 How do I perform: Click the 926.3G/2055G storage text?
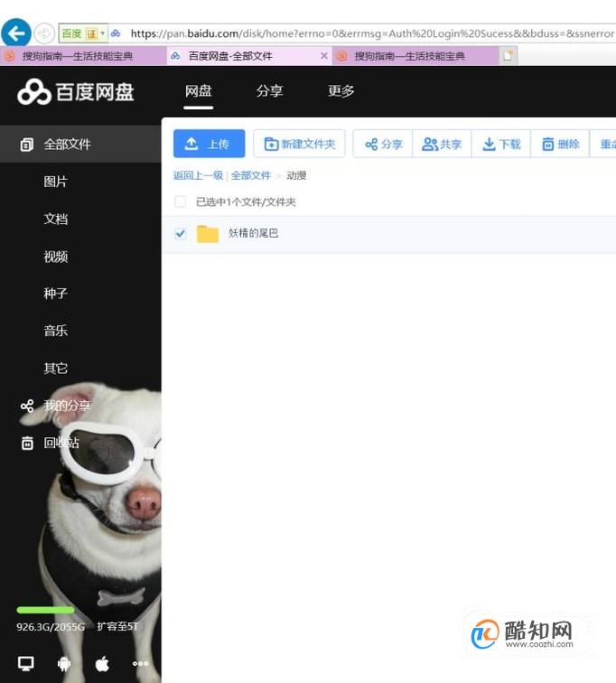(51, 627)
